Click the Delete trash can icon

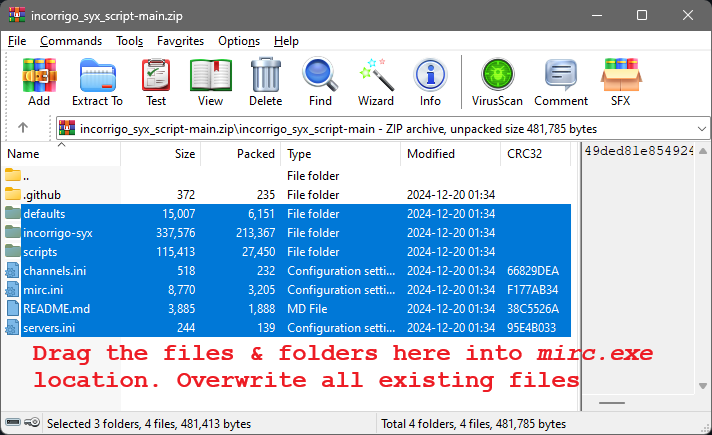pyautogui.click(x=266, y=75)
